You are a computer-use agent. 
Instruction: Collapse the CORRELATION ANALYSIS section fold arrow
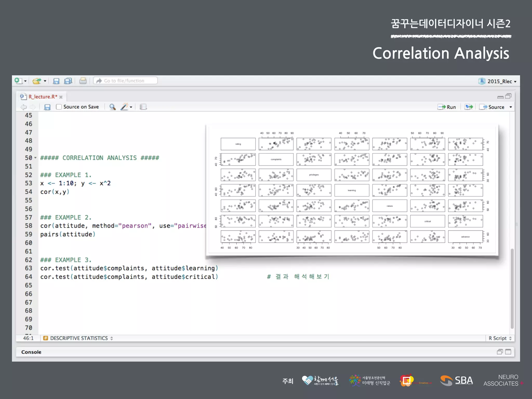coord(36,158)
